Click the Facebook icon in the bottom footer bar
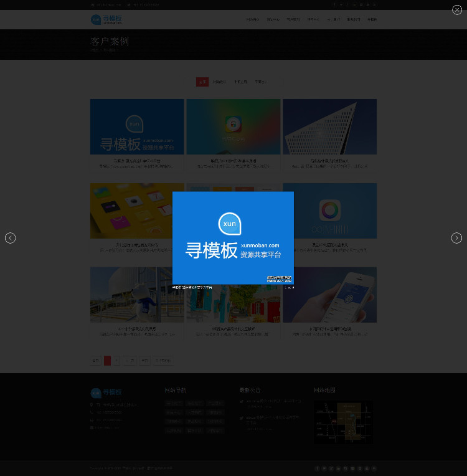 coord(317,469)
